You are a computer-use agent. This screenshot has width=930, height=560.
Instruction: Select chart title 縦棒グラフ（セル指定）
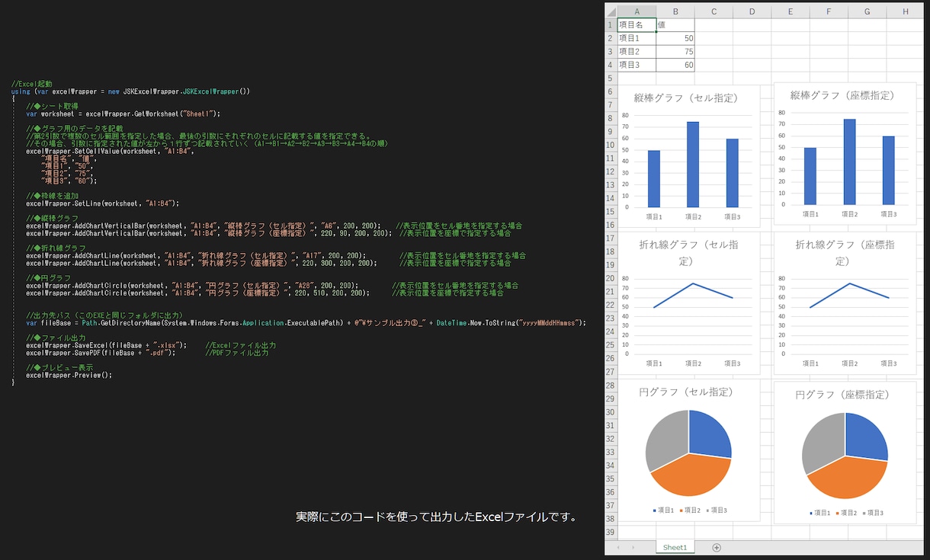[x=688, y=98]
